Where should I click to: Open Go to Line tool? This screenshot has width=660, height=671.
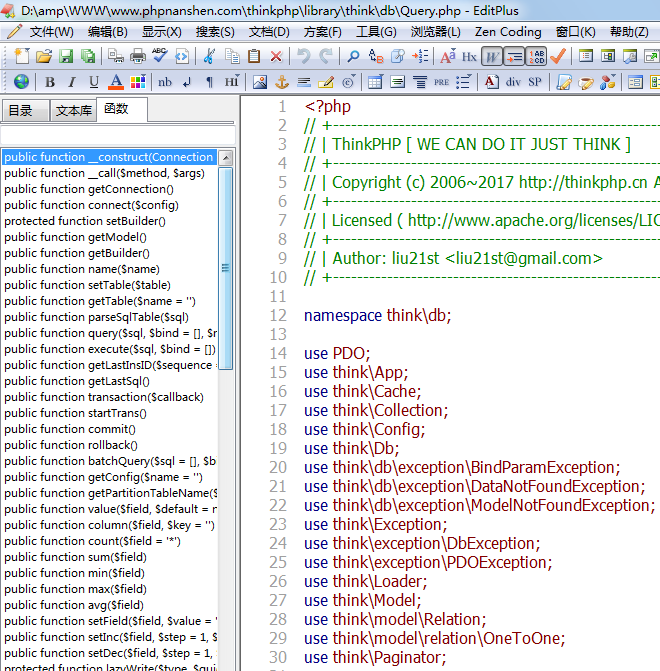tap(420, 56)
